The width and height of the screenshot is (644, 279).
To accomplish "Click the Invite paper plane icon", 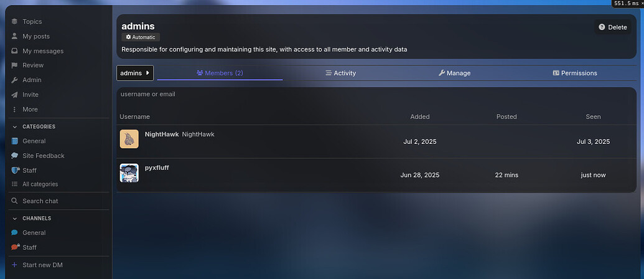I will (x=15, y=95).
